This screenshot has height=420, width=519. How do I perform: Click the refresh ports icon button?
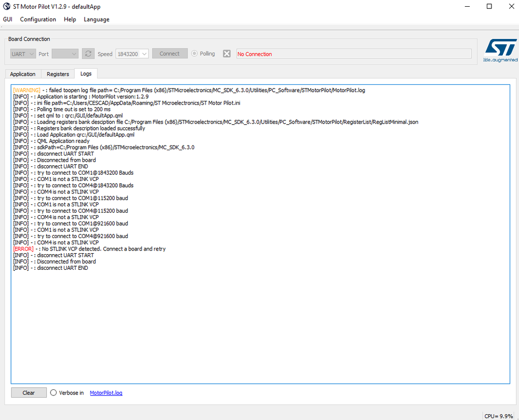coord(88,54)
